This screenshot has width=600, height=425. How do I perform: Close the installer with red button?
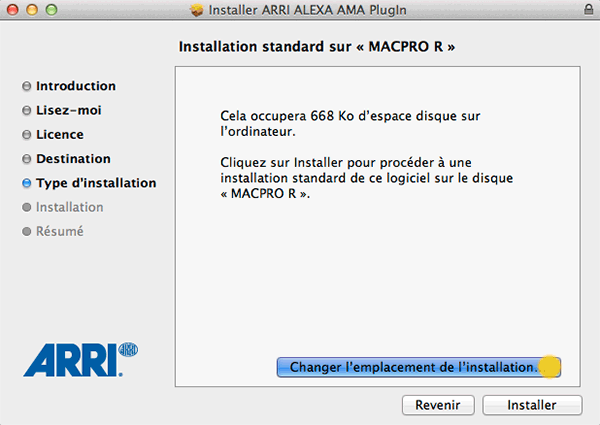point(13,10)
